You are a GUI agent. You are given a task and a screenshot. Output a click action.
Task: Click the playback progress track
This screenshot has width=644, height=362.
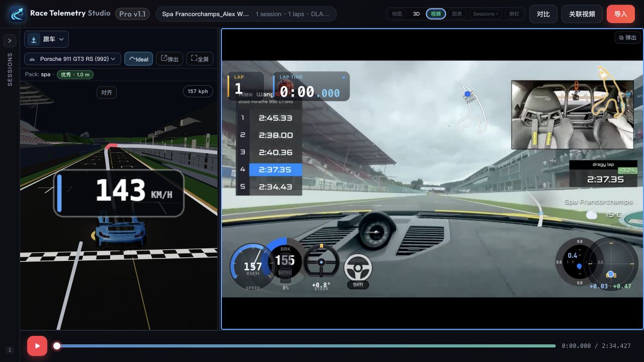(306, 346)
